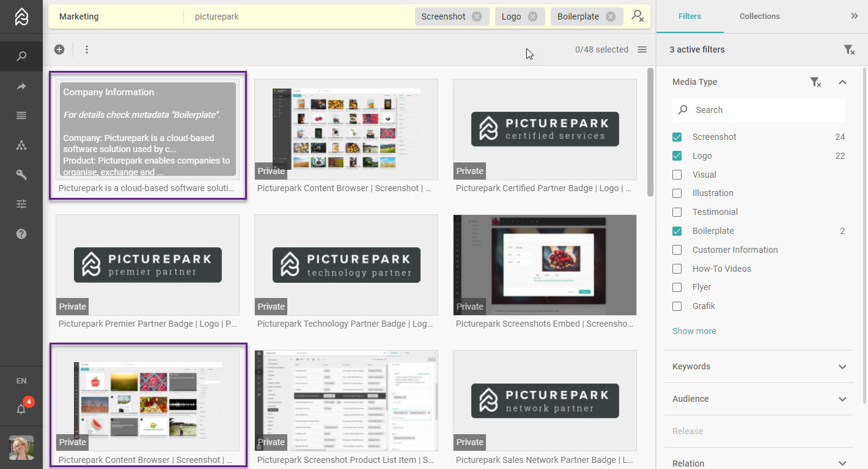Viewport: 868px width, 469px height.
Task: Check the Grafik checkbox
Action: 677,306
